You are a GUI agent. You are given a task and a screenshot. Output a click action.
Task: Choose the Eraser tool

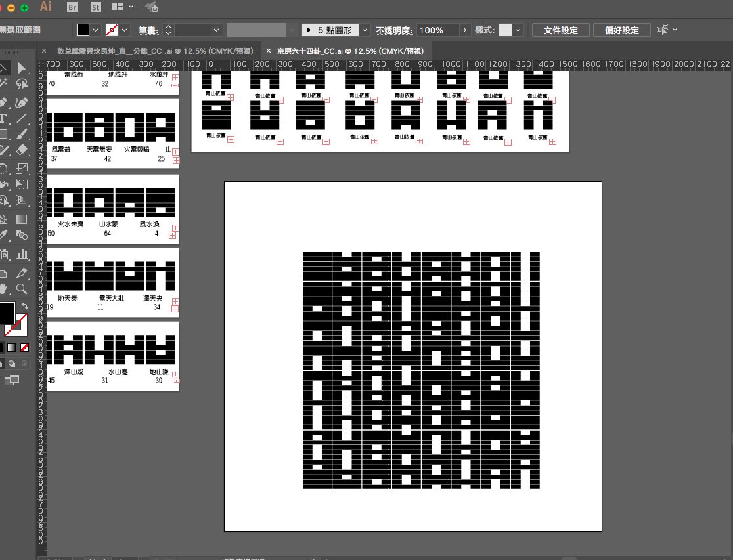[x=22, y=150]
